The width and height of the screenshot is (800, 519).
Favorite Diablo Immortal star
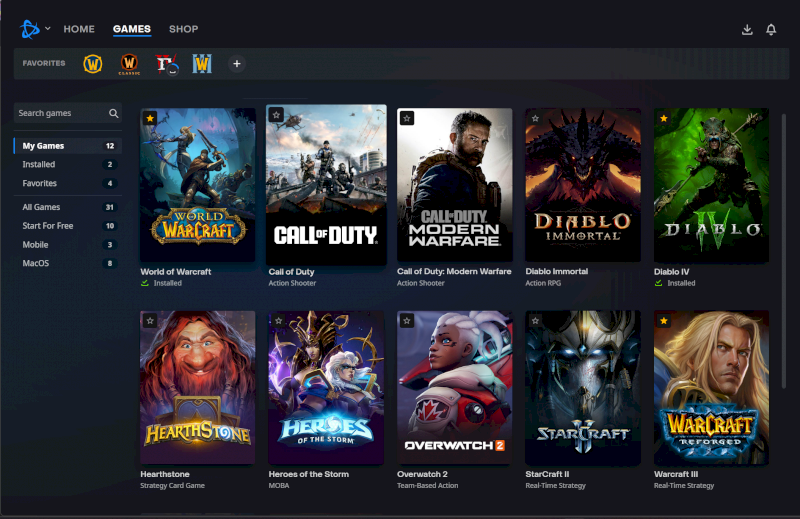(535, 118)
